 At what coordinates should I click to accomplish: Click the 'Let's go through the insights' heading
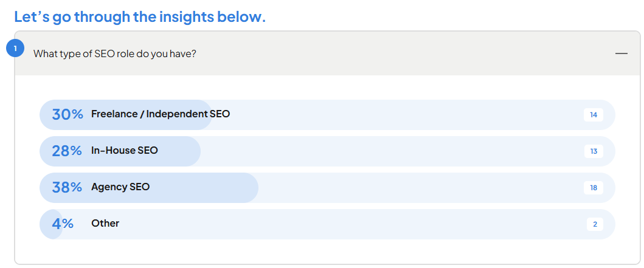140,16
